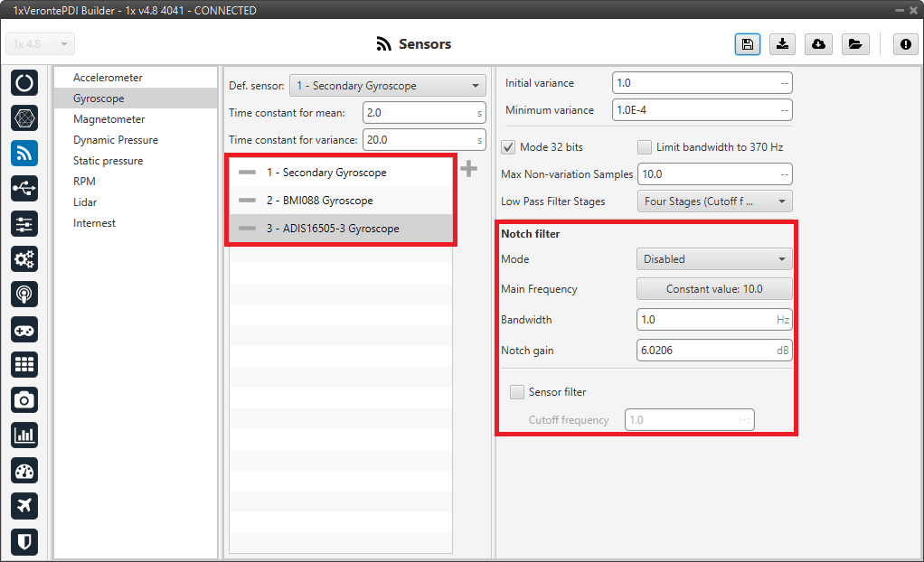Click the save configuration floppy disk icon
Screen dimensions: 924x562
pos(747,44)
